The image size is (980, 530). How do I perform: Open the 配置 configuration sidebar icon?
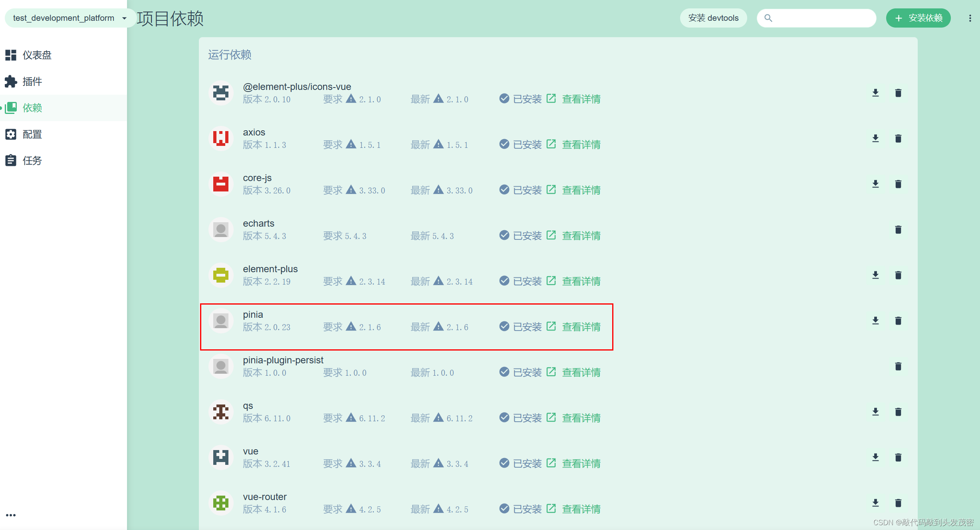pos(11,134)
